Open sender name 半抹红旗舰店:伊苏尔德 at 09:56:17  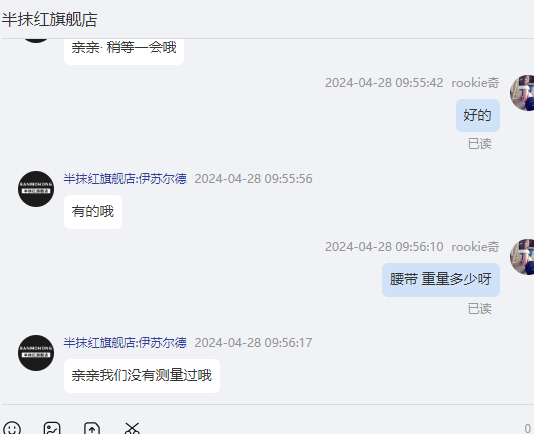pyautogui.click(x=125, y=343)
